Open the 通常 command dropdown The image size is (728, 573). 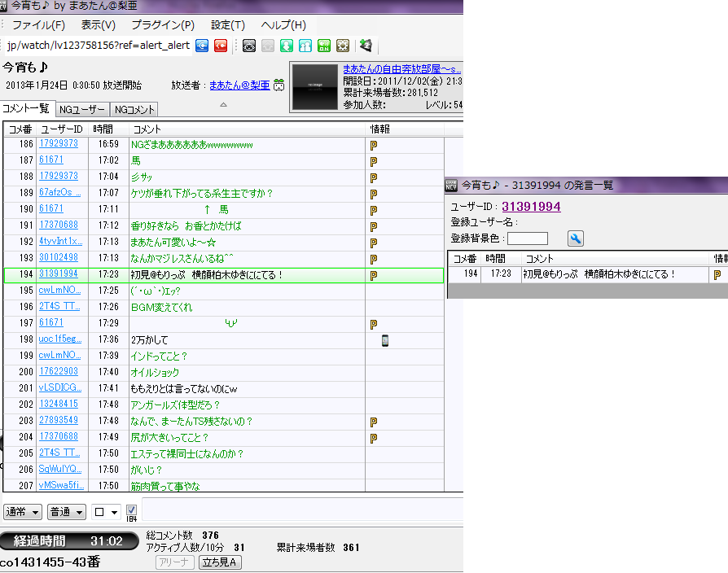coord(23,512)
